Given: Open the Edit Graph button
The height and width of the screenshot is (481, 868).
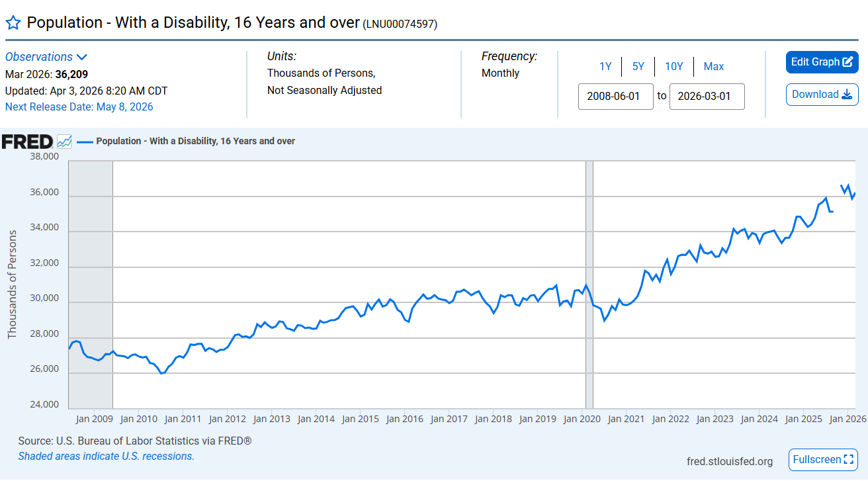Looking at the screenshot, I should coord(822,62).
